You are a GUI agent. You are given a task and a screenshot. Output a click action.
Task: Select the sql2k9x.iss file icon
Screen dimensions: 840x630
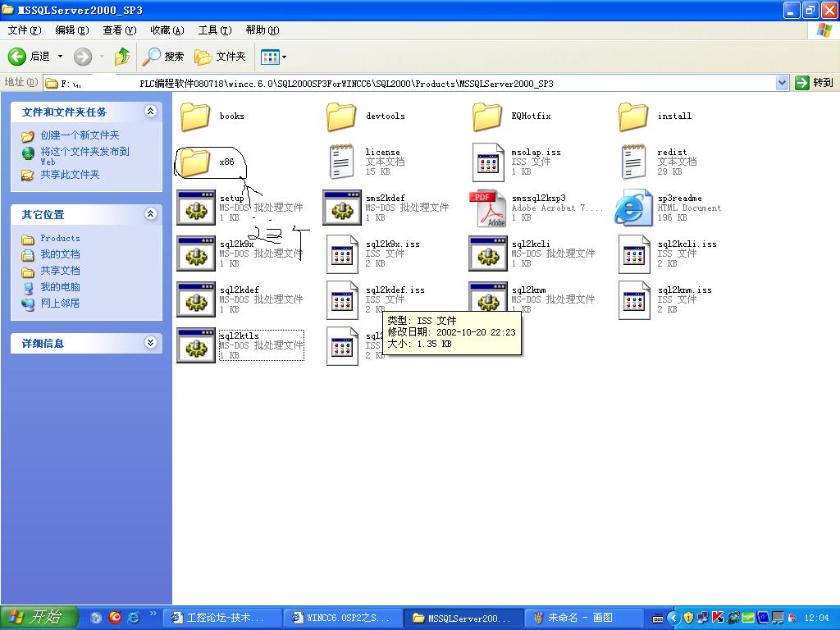342,254
